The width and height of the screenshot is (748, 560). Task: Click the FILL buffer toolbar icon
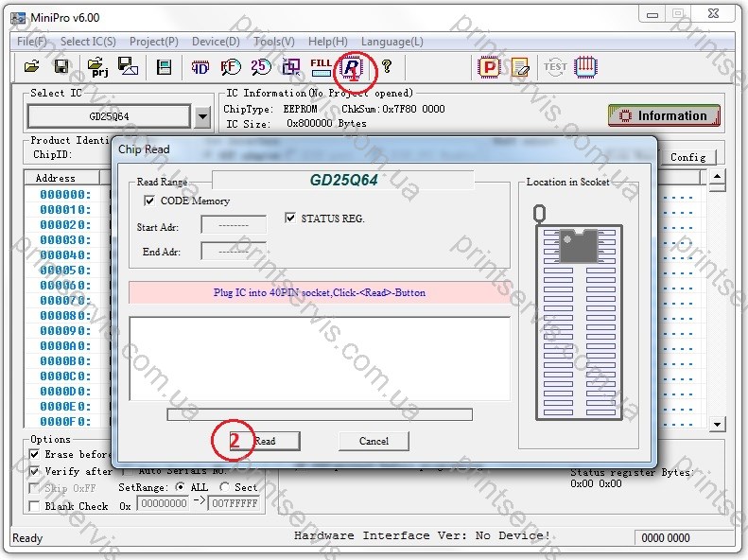tap(322, 67)
